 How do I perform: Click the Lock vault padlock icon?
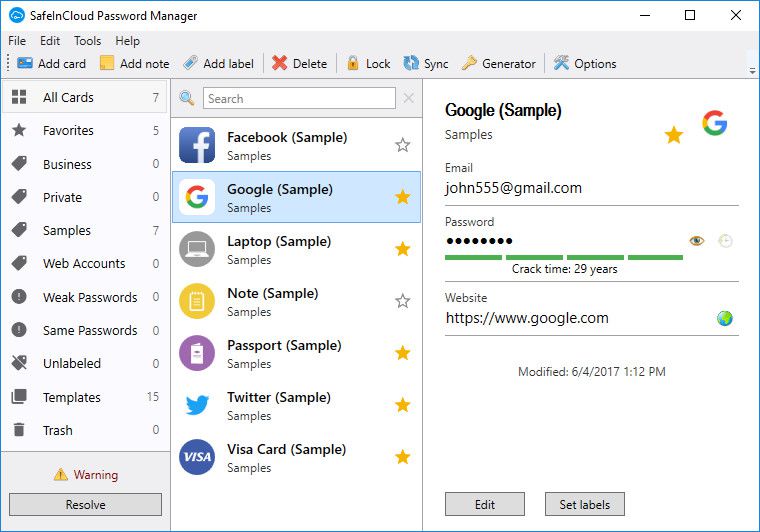click(x=353, y=63)
